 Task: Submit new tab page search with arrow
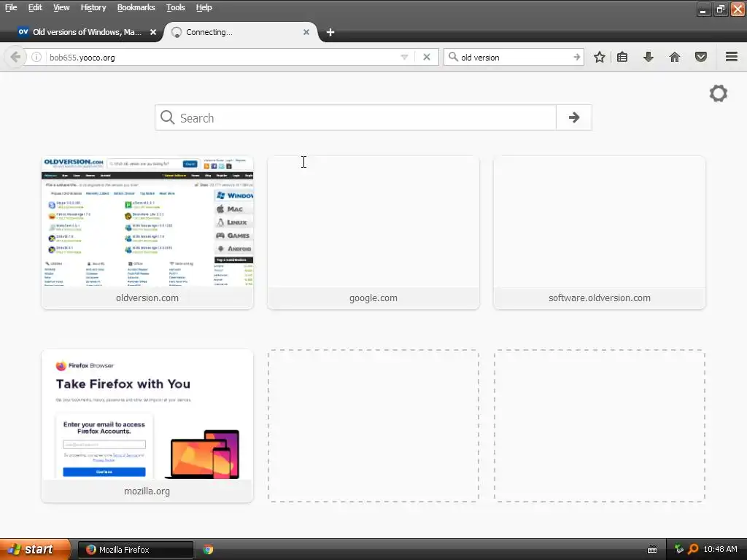(x=574, y=117)
